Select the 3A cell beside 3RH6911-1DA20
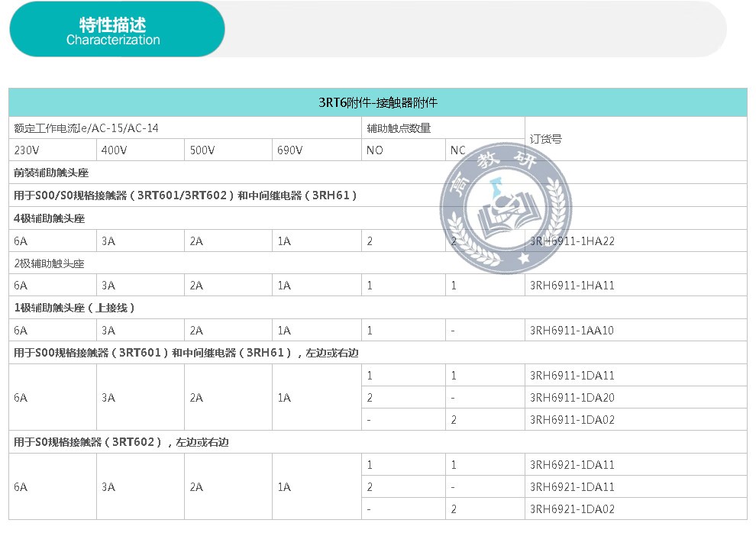Image resolution: width=756 pixels, height=549 pixels. tap(141, 398)
